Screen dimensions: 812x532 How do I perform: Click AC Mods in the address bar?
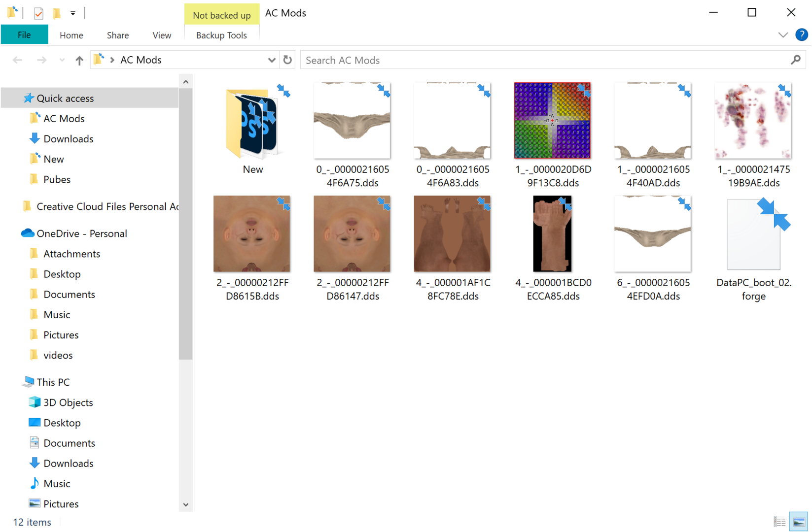point(141,60)
